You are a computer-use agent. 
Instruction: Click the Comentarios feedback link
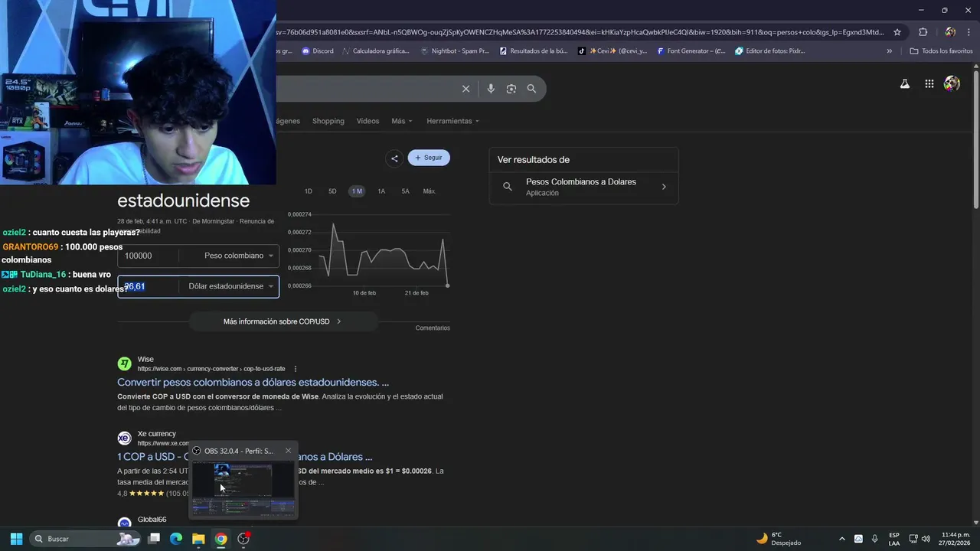pos(433,328)
